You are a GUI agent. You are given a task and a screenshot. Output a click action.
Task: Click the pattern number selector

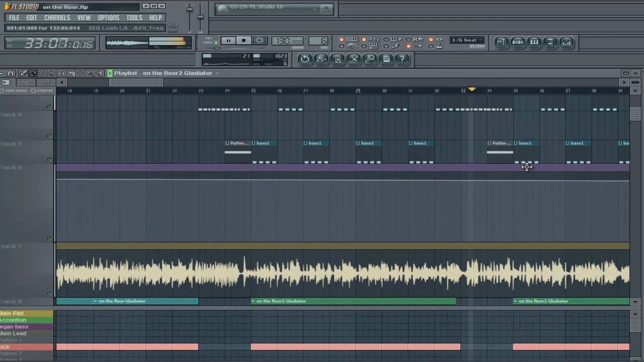pyautogui.click(x=318, y=41)
